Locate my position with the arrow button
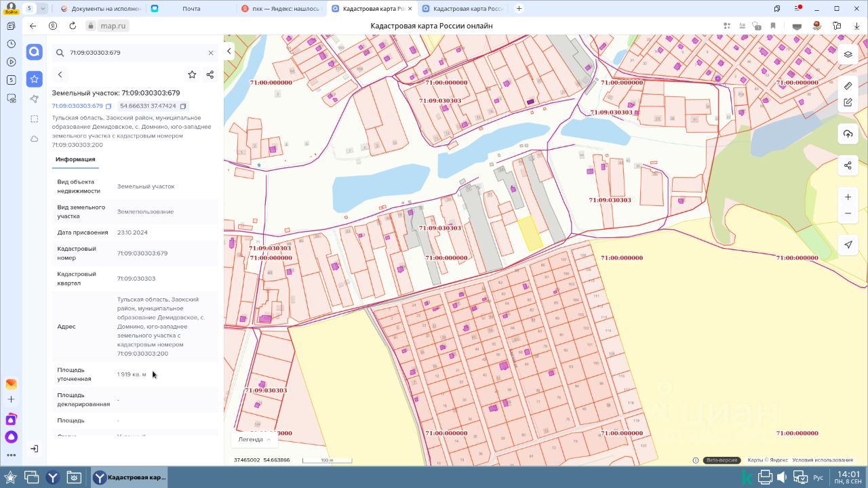 pos(848,245)
